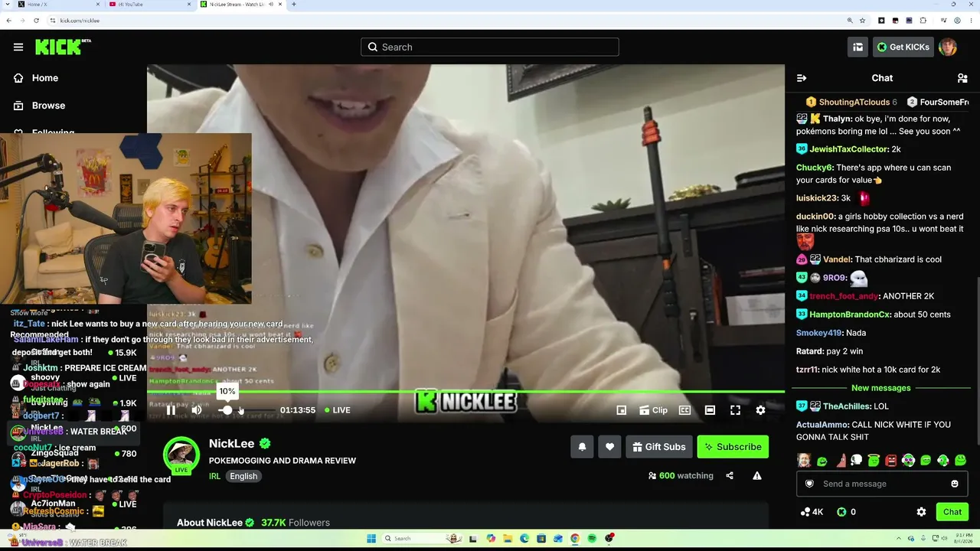Image resolution: width=980 pixels, height=551 pixels.
Task: Bookmark this page with star icon
Action: pyautogui.click(x=862, y=21)
